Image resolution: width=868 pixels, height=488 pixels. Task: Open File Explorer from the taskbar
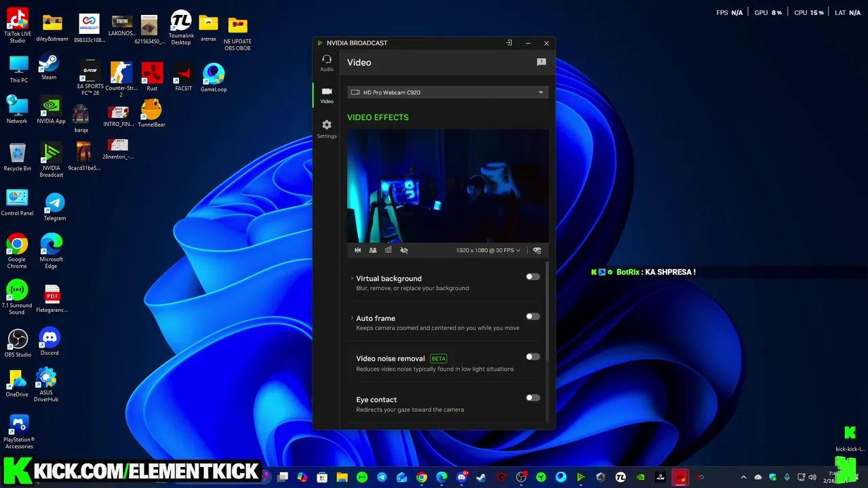pyautogui.click(x=342, y=477)
